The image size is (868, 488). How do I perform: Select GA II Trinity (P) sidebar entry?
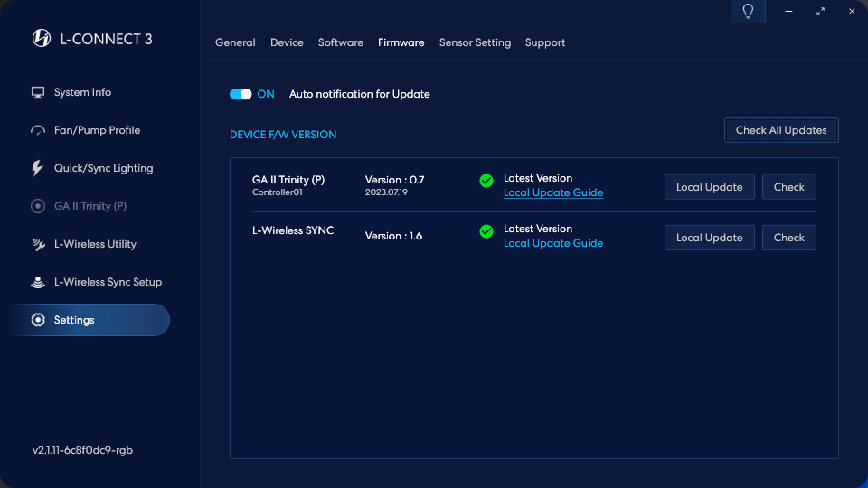tap(90, 206)
